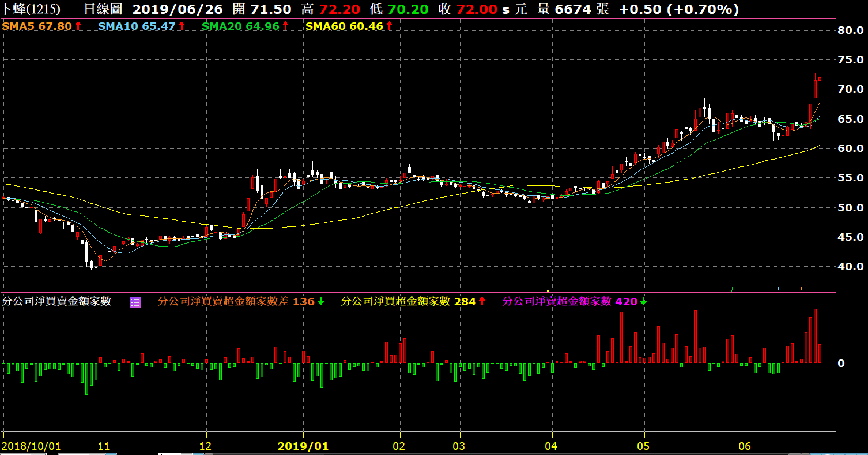Click the opening price 71.50
The image size is (868, 455).
[271, 9]
